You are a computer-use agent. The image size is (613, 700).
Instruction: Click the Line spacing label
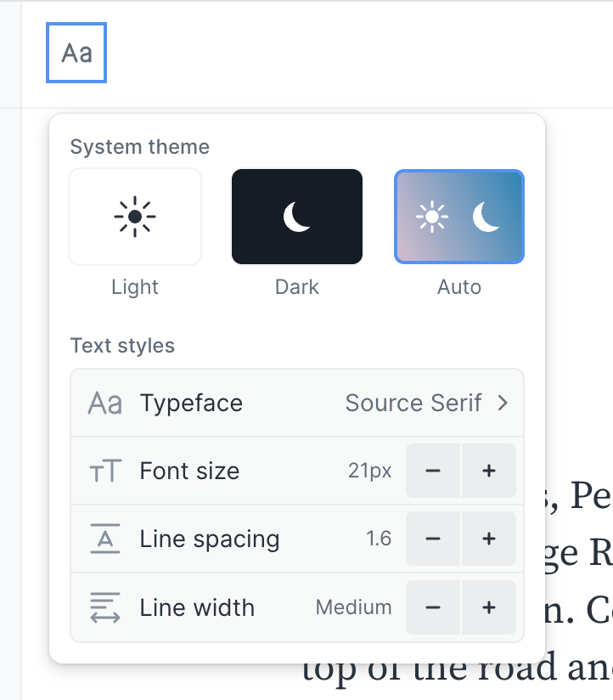click(210, 539)
